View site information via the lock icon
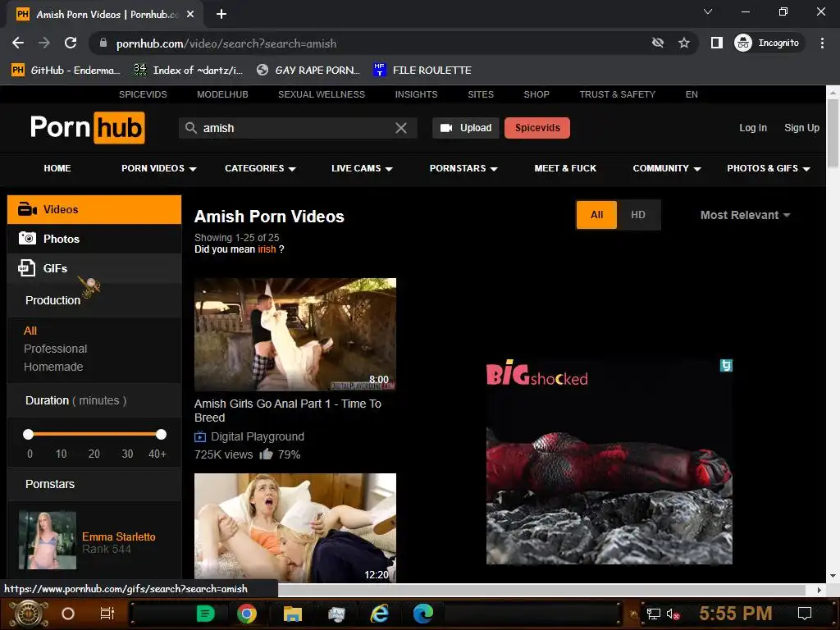The width and height of the screenshot is (840, 630). coord(103,43)
